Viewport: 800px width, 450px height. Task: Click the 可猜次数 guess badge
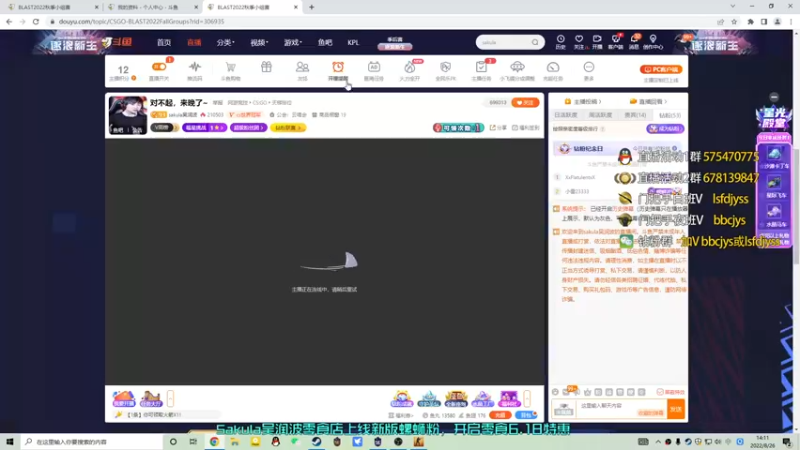[458, 128]
